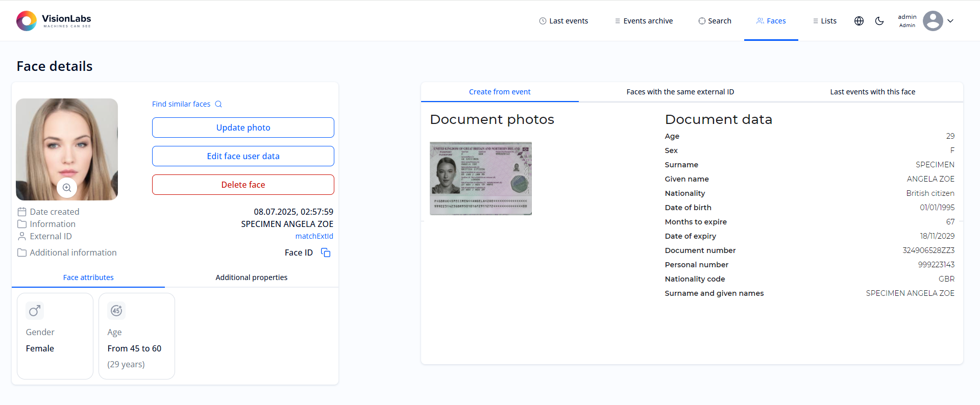Click the gender symbol icon

(x=35, y=311)
